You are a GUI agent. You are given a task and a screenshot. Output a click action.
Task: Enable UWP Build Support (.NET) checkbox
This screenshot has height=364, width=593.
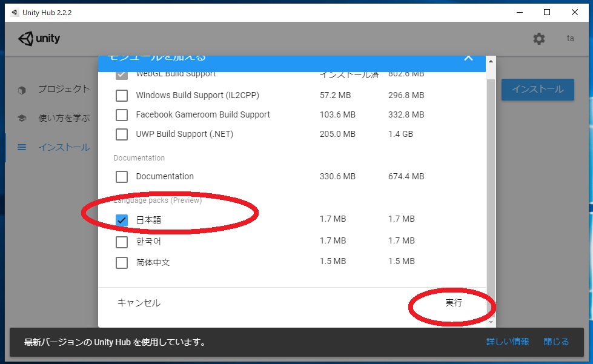(121, 134)
